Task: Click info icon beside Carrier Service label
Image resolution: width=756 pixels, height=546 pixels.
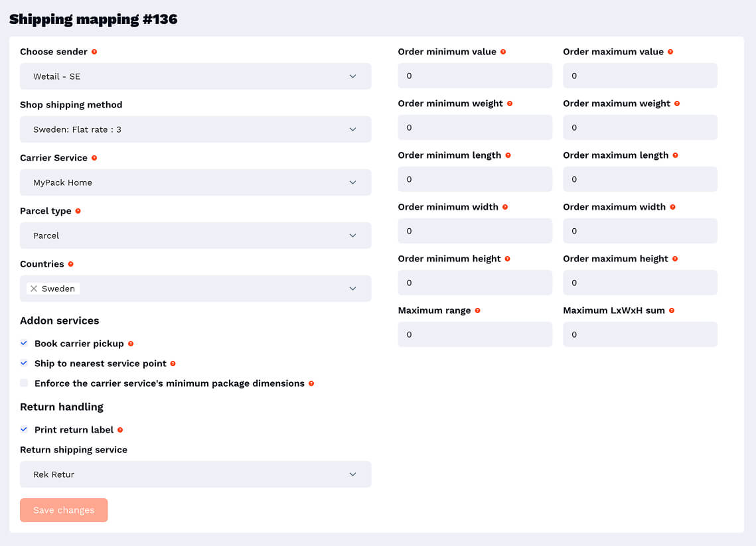Action: tap(94, 158)
